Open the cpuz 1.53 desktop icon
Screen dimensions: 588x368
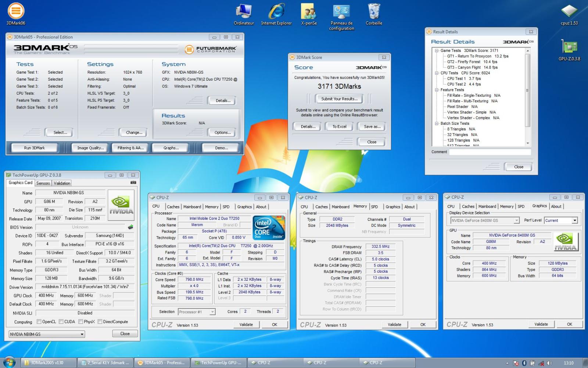(569, 15)
